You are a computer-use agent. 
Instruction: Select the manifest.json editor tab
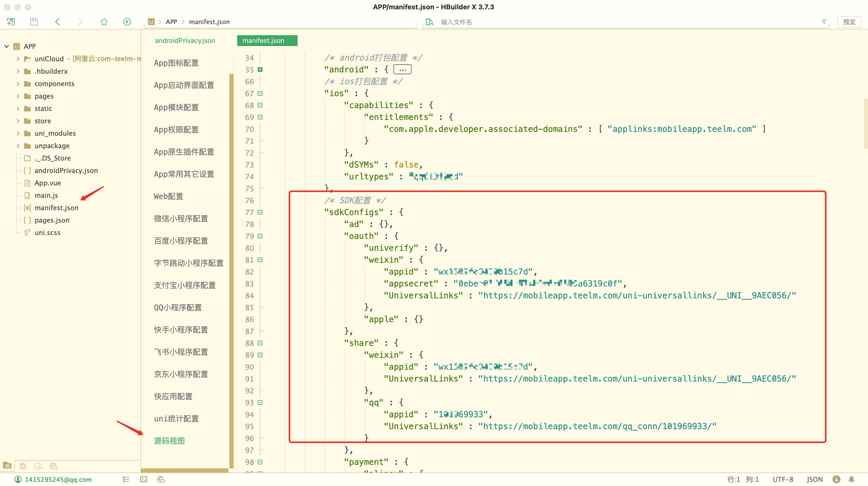pos(267,41)
